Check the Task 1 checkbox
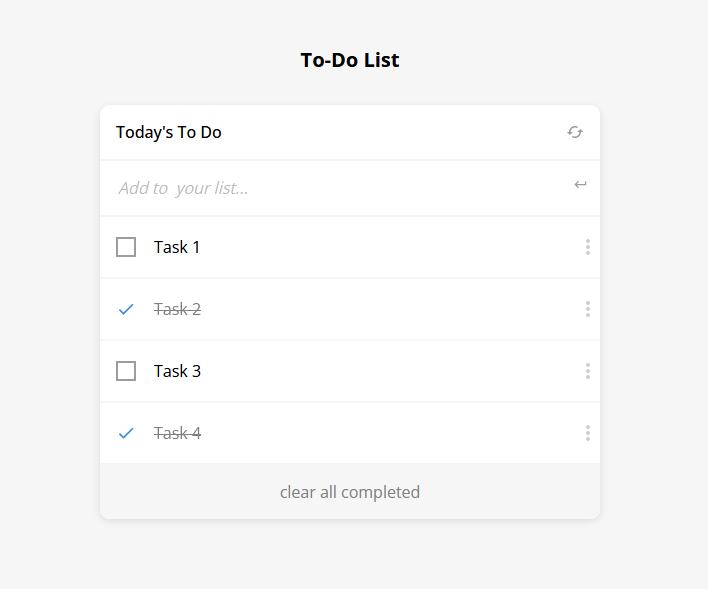 126,247
